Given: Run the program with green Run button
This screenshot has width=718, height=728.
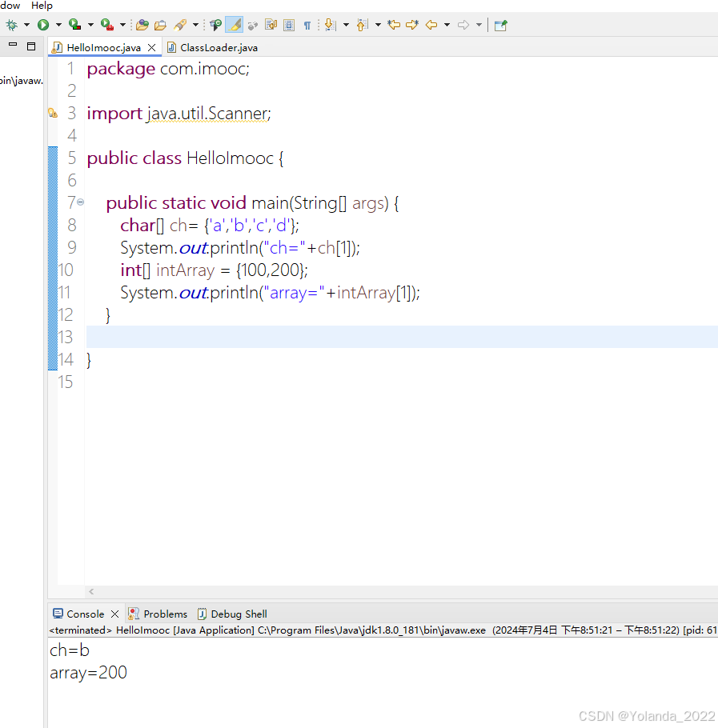Looking at the screenshot, I should coord(43,25).
